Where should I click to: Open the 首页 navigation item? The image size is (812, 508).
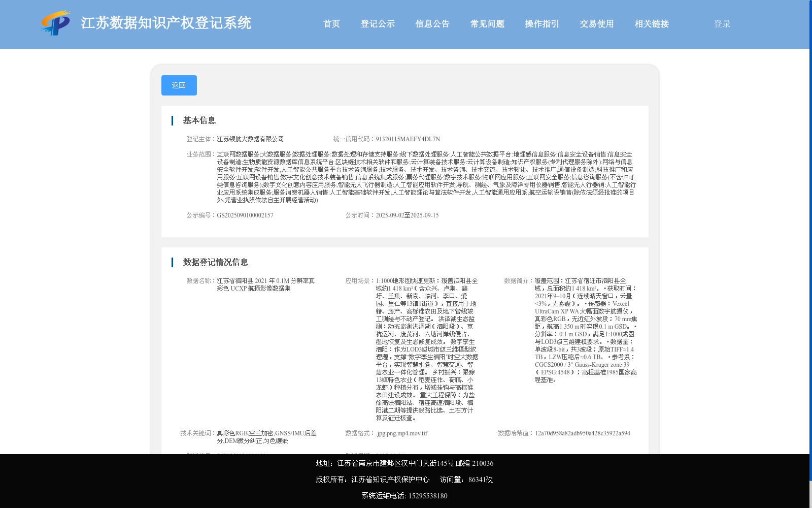click(331, 23)
